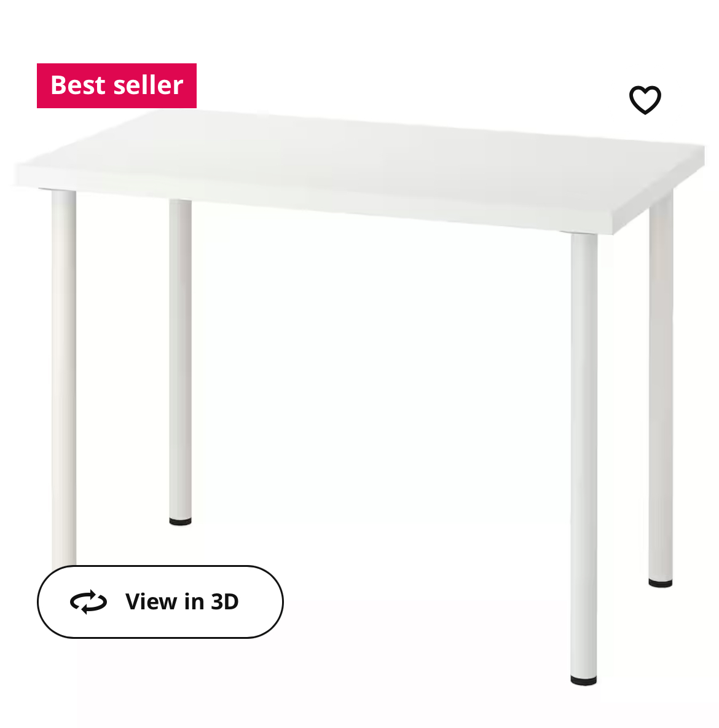Select the white tabletop in the product image
The height and width of the screenshot is (728, 719).
tap(359, 170)
